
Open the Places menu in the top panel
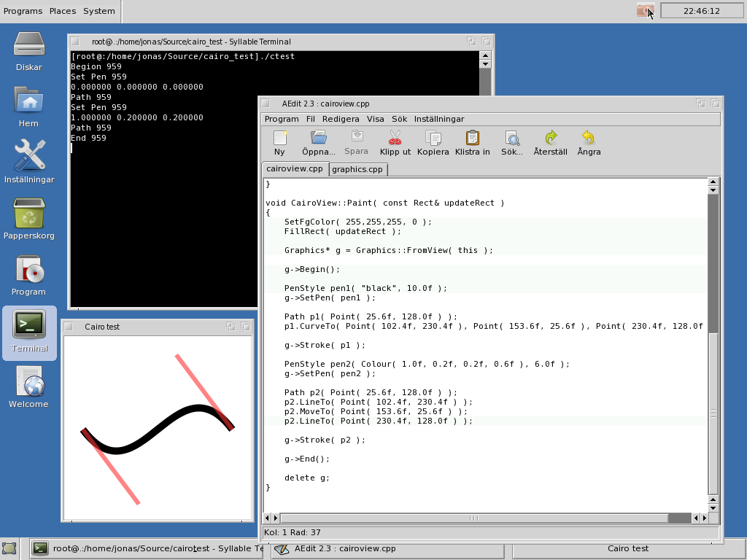coord(63,11)
